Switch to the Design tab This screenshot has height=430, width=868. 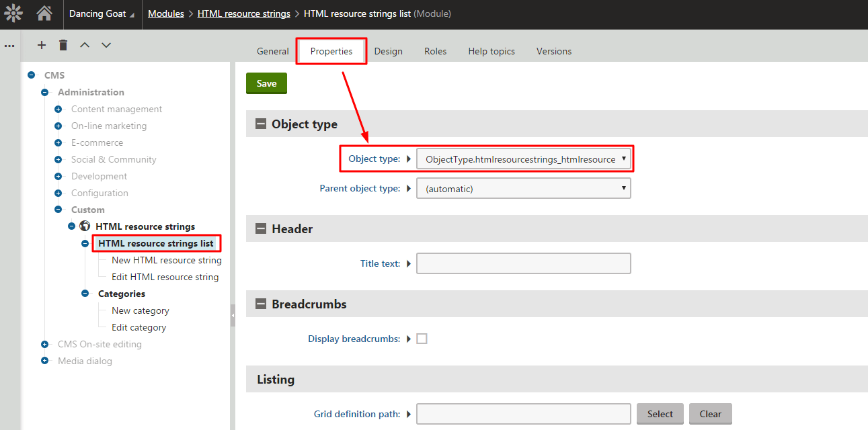(388, 51)
